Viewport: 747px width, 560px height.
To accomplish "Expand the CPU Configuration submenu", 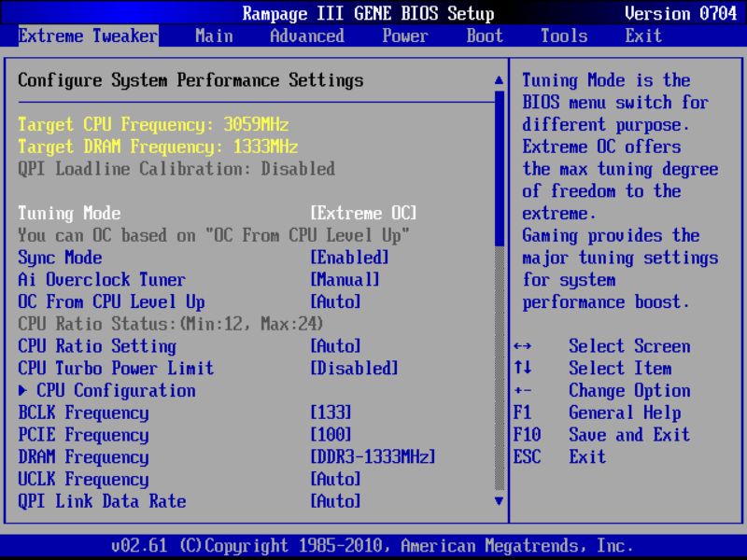I will [x=116, y=390].
